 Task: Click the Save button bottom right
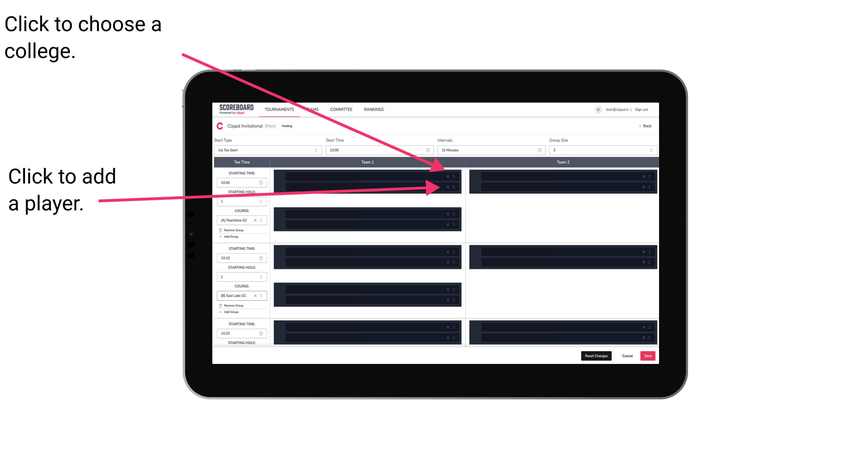point(648,355)
